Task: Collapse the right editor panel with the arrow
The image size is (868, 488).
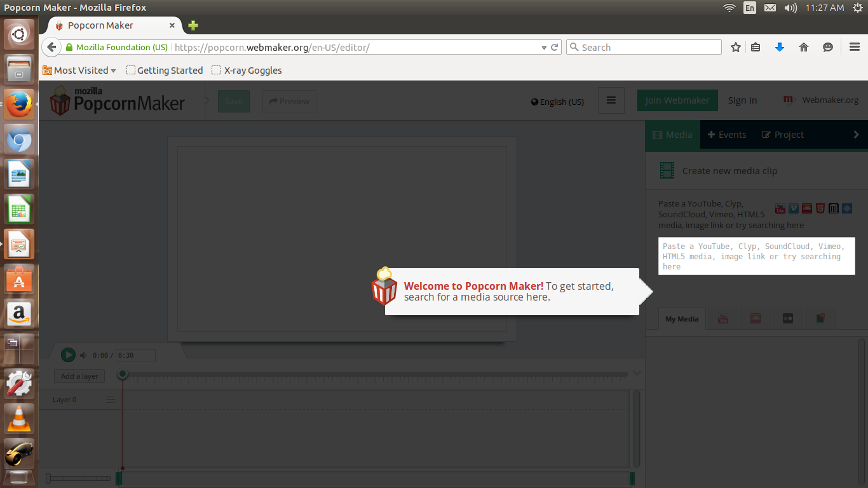Action: (x=856, y=134)
